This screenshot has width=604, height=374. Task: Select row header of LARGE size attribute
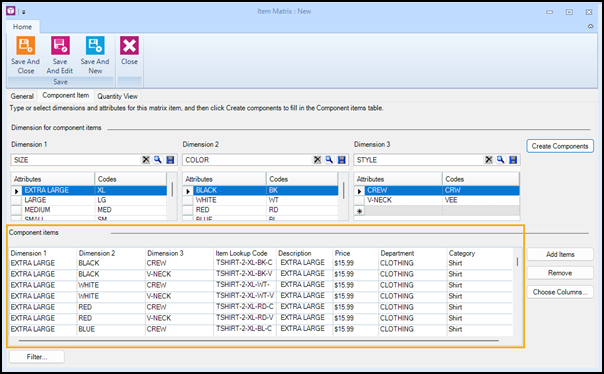pyautogui.click(x=16, y=200)
